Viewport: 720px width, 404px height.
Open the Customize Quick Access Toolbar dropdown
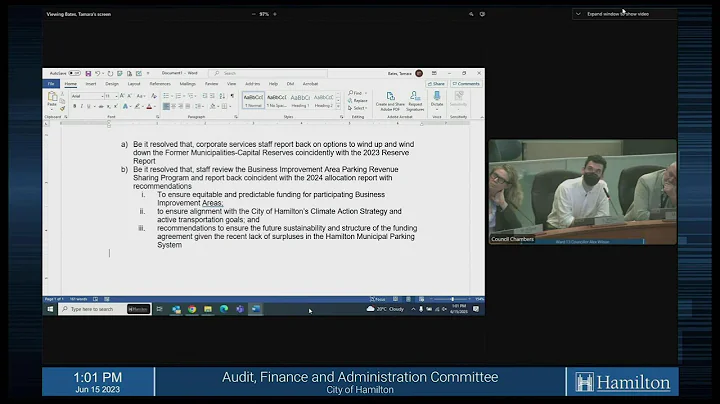tap(148, 73)
